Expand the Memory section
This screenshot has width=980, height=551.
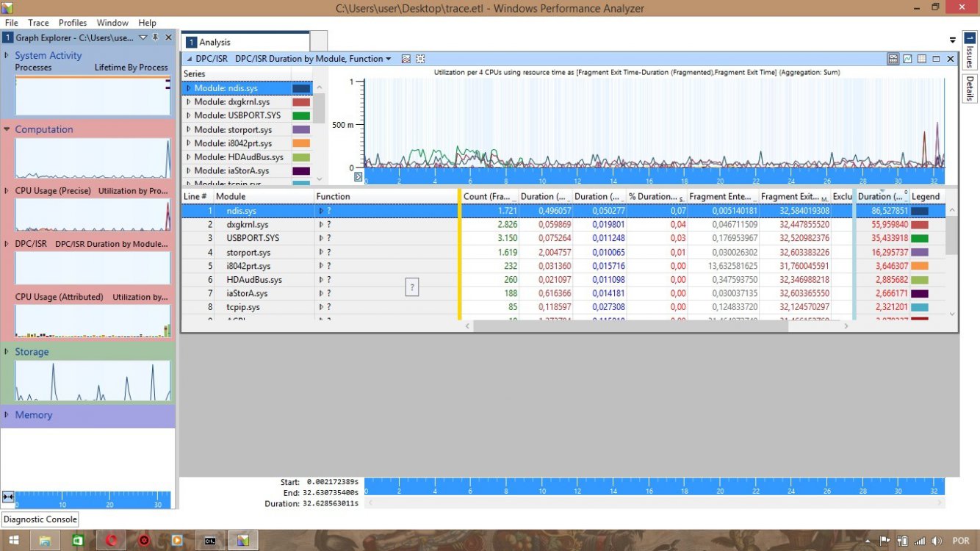click(x=7, y=415)
